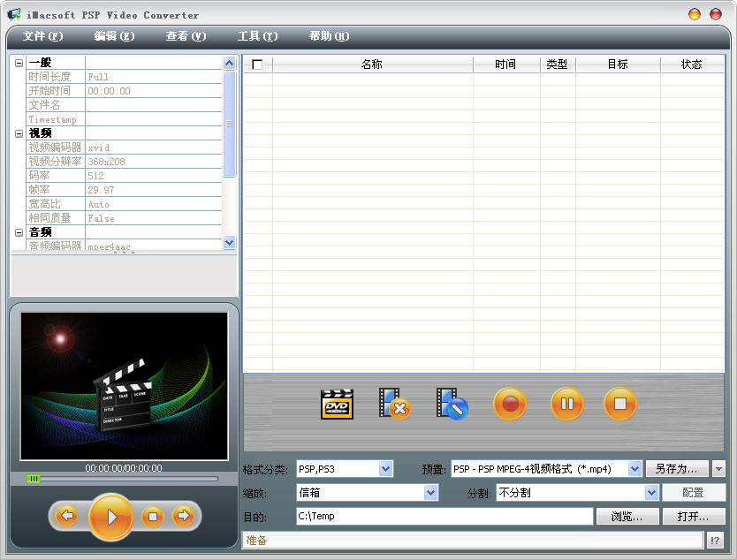Click the next arrow in player
The image size is (737, 560).
tap(183, 516)
